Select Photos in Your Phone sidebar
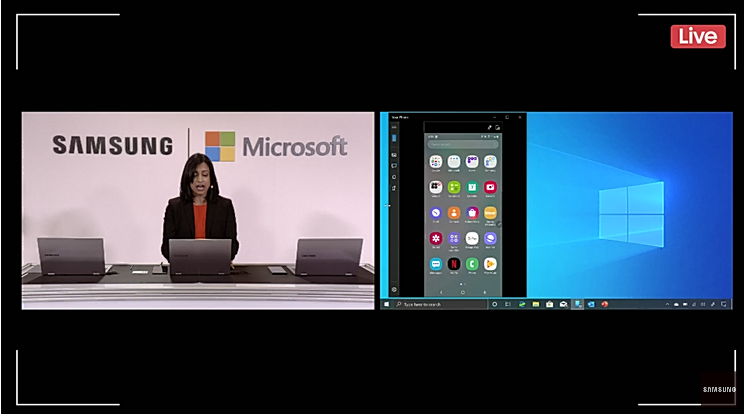 [x=394, y=155]
